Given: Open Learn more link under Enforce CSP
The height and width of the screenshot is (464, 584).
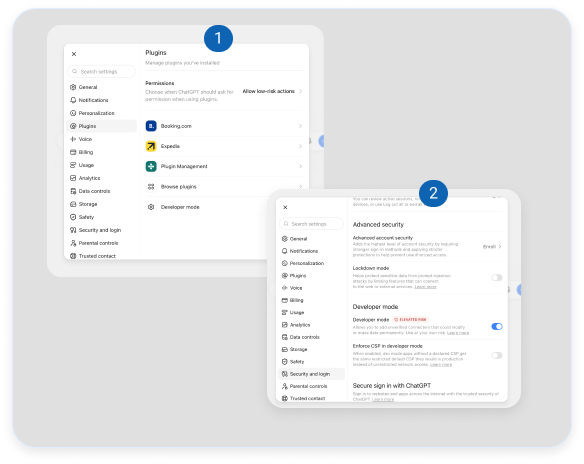Looking at the screenshot, I should tap(441, 365).
